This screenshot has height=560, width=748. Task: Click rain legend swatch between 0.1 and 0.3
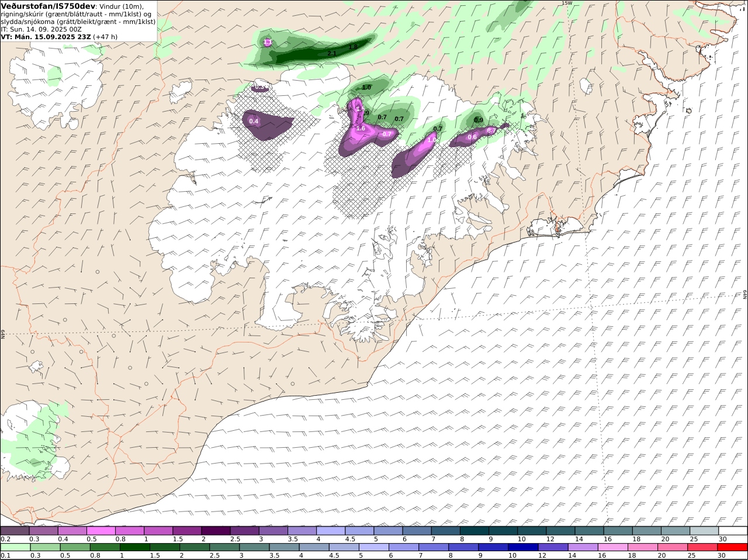15,547
